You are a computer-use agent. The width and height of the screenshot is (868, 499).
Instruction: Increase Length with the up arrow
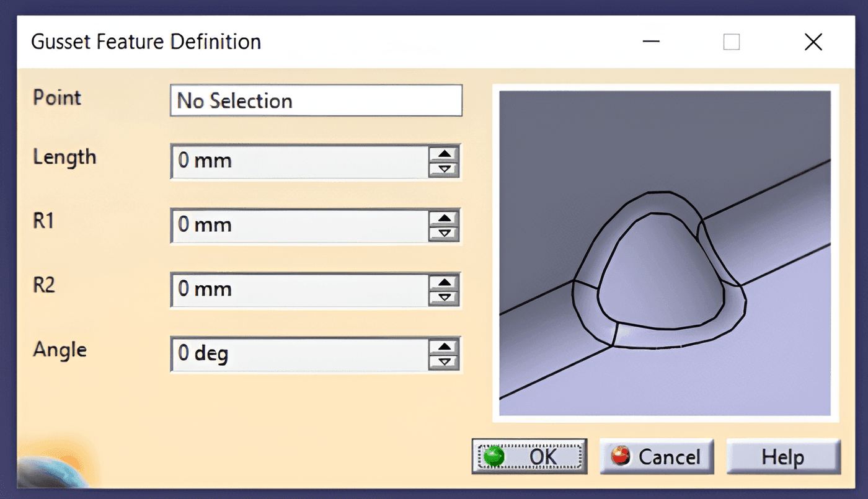click(444, 154)
